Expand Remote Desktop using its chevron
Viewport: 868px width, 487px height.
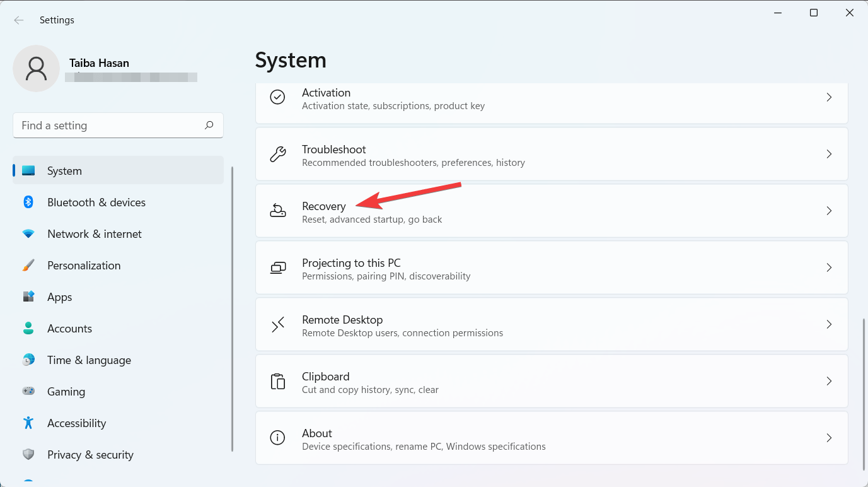click(829, 324)
